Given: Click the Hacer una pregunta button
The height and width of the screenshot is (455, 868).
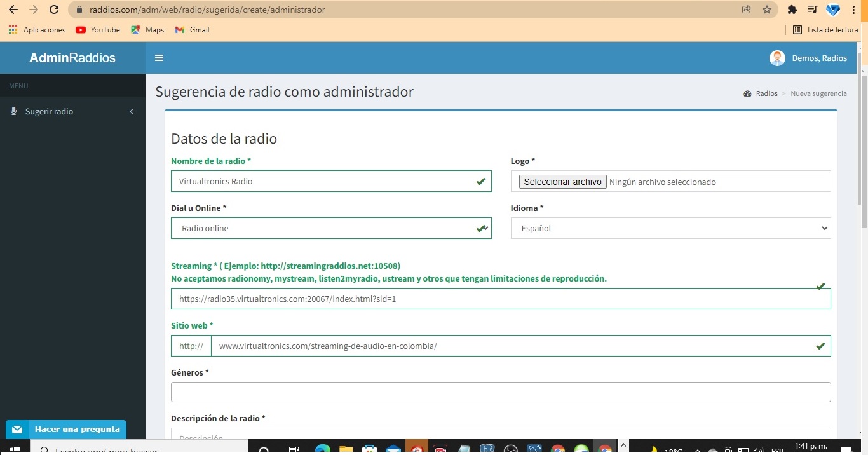Looking at the screenshot, I should click(77, 430).
